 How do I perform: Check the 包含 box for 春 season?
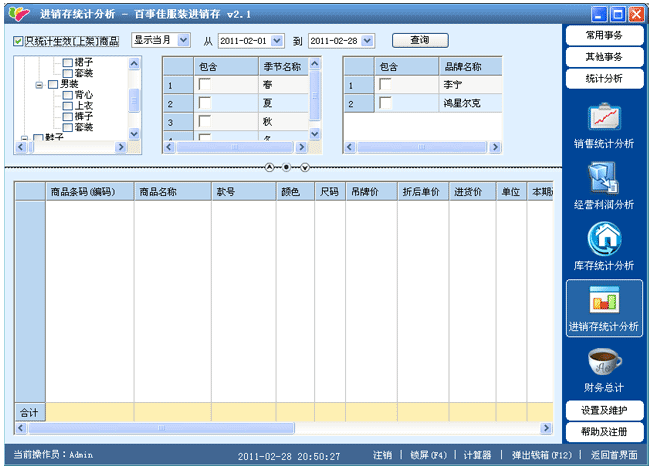tap(205, 85)
